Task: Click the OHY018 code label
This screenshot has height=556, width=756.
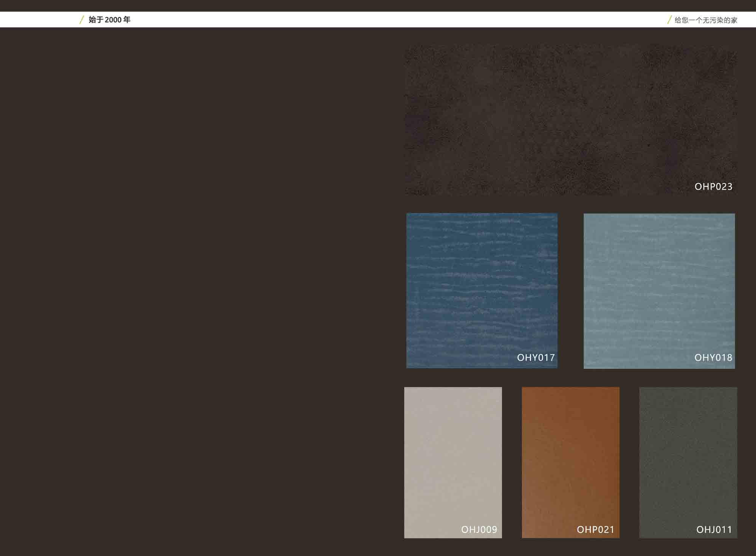Action: (713, 358)
